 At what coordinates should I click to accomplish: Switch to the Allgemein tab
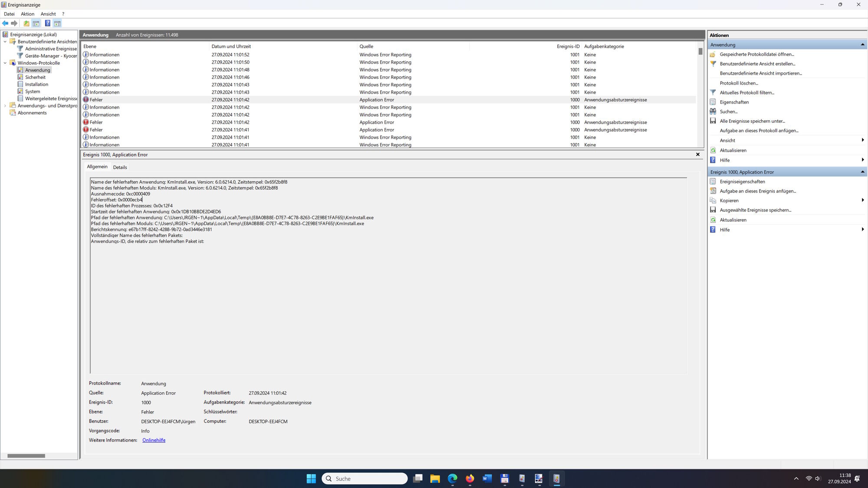click(97, 167)
